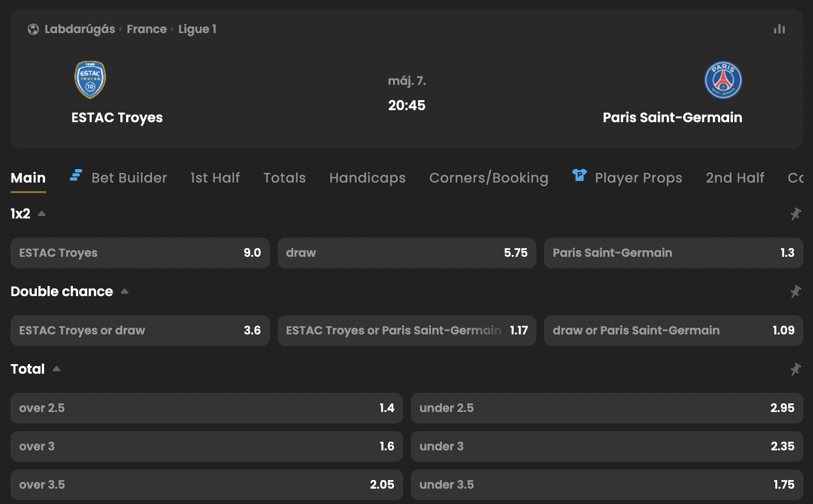This screenshot has height=504, width=813.
Task: Switch to the Player Props tab
Action: pyautogui.click(x=639, y=178)
